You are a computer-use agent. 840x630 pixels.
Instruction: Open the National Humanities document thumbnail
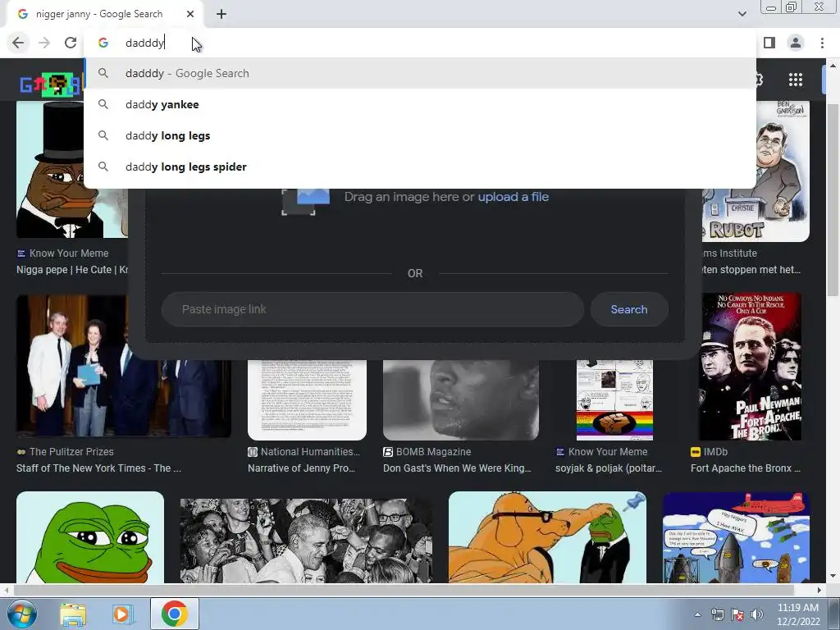[x=307, y=399]
